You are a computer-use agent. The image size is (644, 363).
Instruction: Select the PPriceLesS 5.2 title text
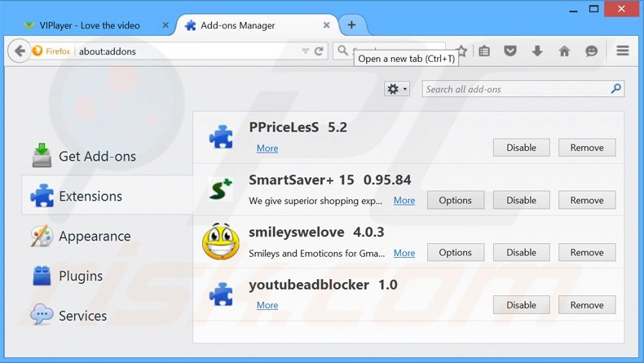point(298,127)
